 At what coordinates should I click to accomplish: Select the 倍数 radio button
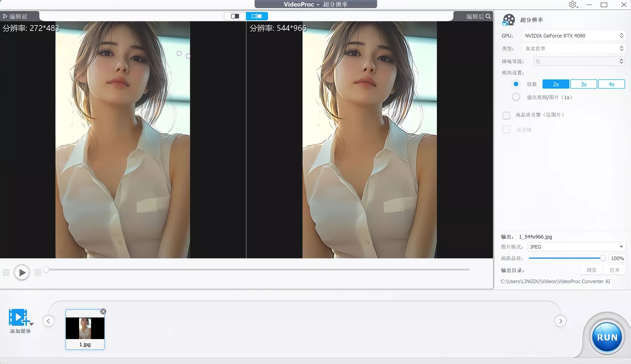pyautogui.click(x=516, y=84)
